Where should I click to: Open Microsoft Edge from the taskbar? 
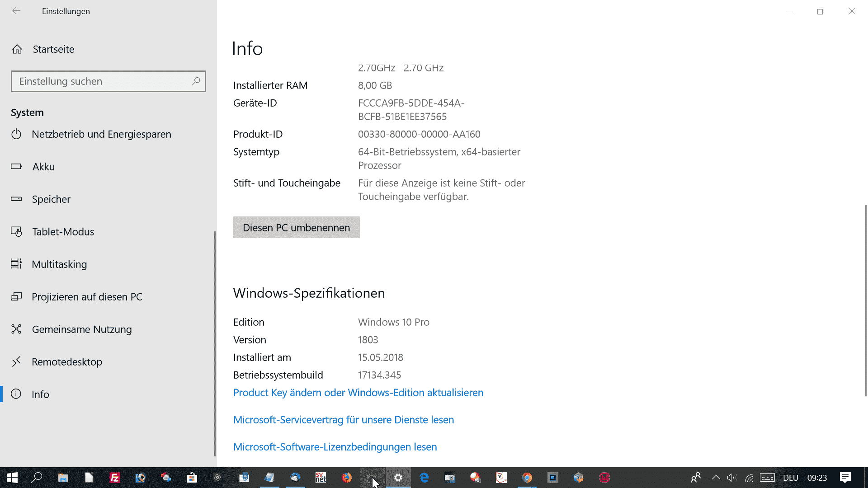point(424,478)
